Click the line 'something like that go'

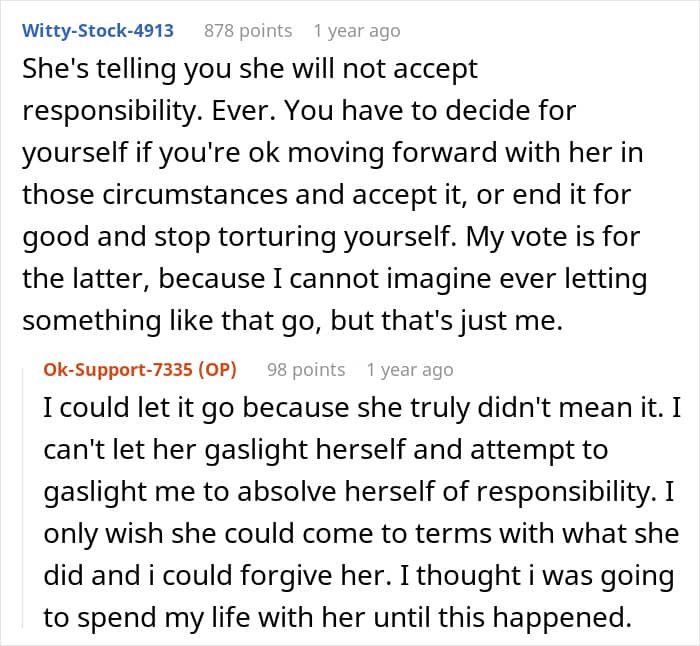(292, 321)
